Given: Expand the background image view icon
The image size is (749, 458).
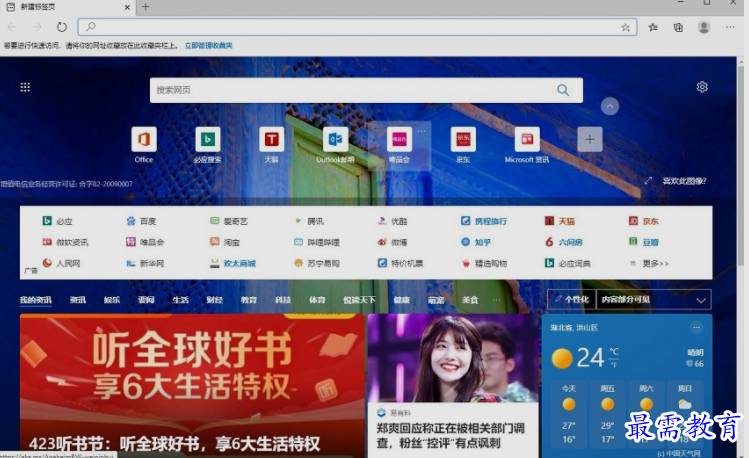Looking at the screenshot, I should click(648, 181).
